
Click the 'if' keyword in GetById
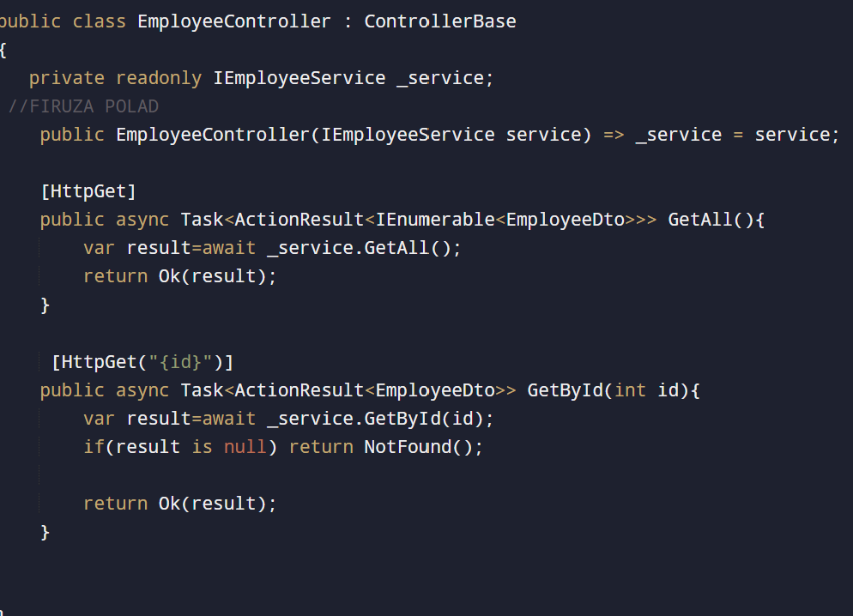[94, 447]
